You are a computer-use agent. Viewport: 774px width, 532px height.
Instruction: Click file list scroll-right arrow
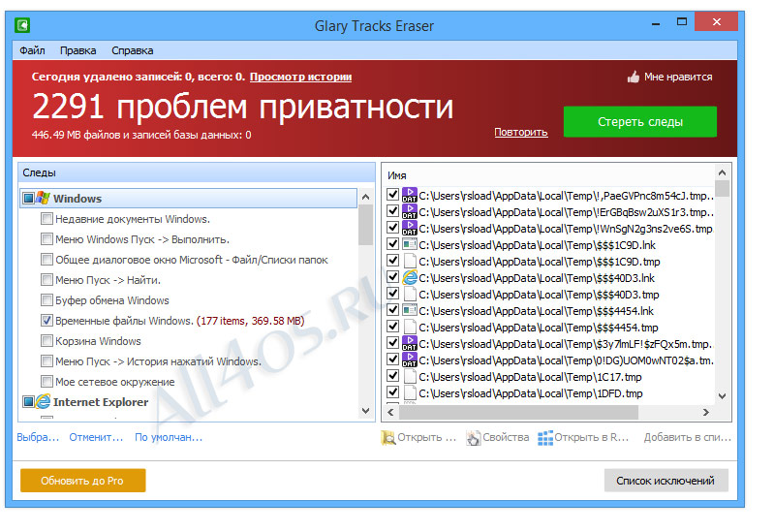click(706, 412)
